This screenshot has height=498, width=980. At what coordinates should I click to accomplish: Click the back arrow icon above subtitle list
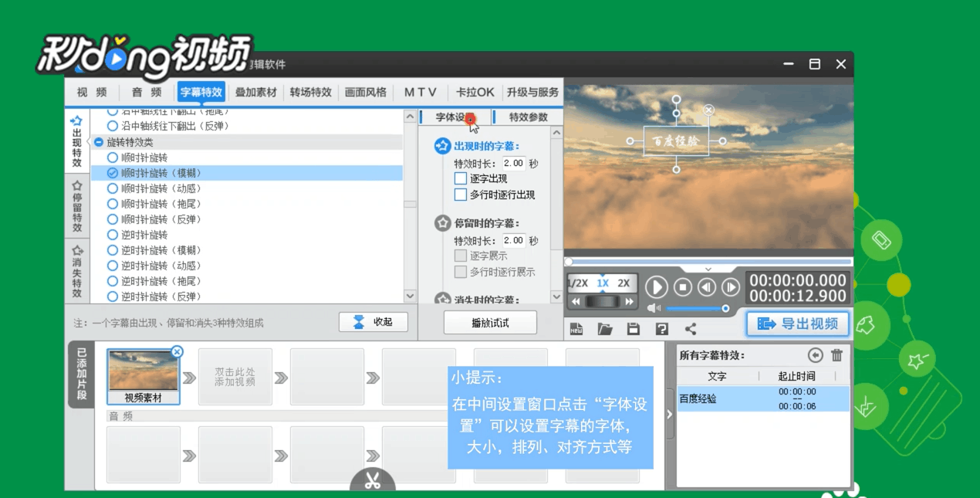[x=816, y=355]
